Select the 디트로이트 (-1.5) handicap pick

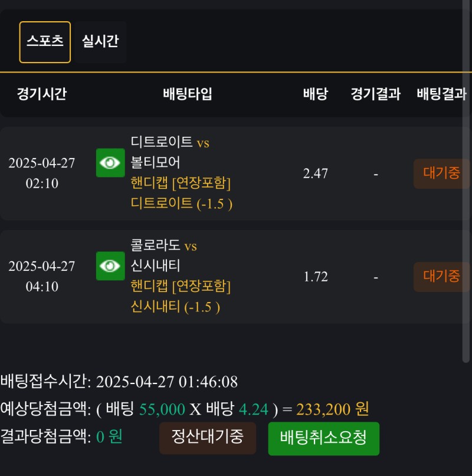pos(181,203)
